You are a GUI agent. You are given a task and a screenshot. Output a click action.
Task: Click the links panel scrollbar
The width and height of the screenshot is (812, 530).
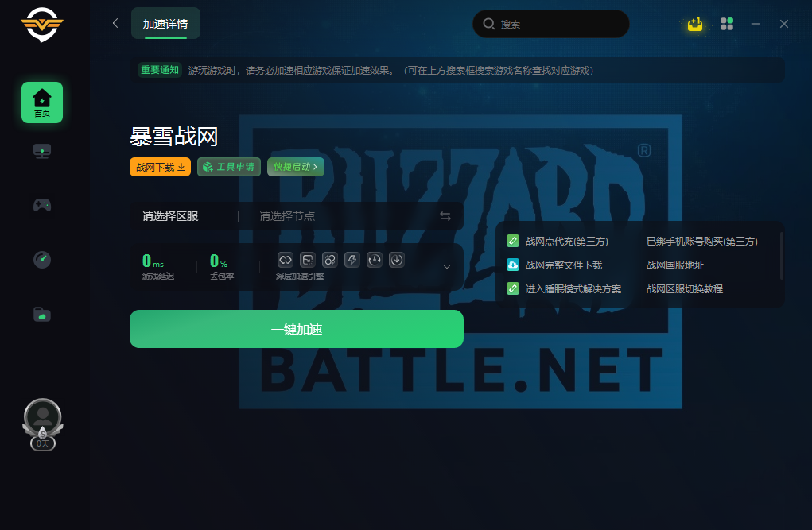782,256
